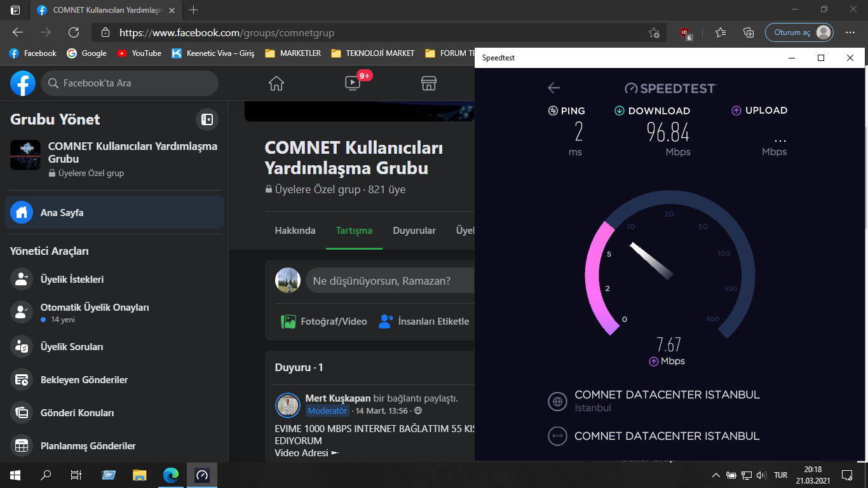This screenshot has height=488, width=868.
Task: Click Mert Kuşkapan's avatar thumbnail
Action: [x=288, y=405]
